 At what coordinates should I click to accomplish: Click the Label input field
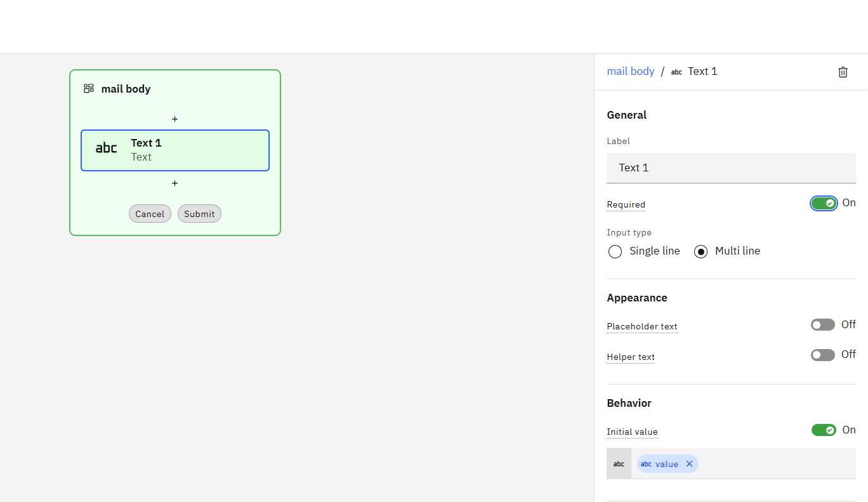(731, 168)
